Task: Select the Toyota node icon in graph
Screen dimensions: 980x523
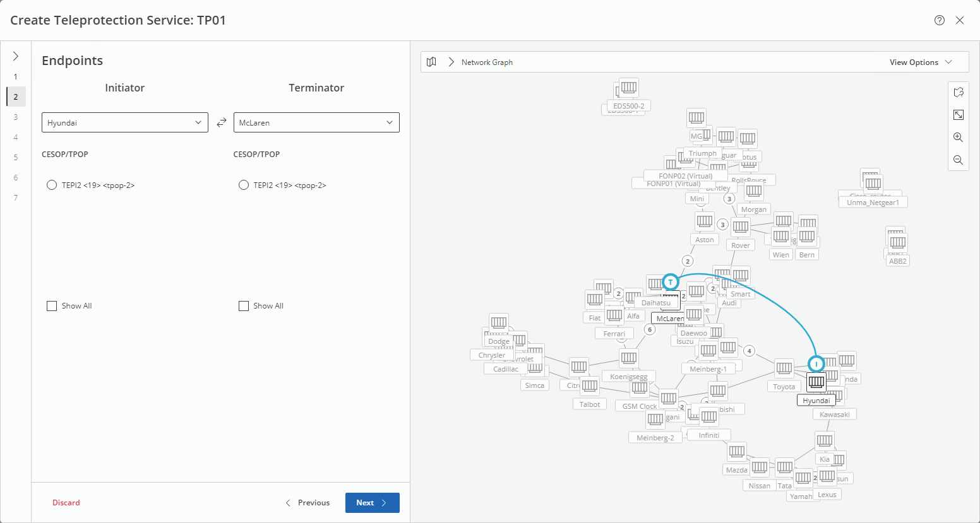Action: [784, 368]
